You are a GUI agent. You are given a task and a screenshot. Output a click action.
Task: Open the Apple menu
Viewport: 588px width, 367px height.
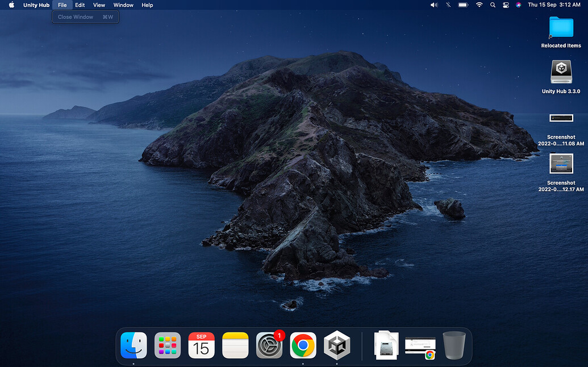[11, 5]
